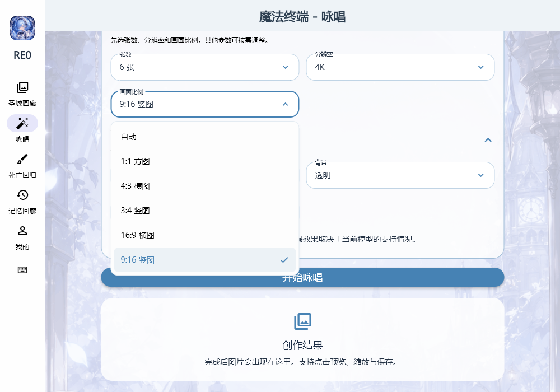Click the RE0 avatar logo
The image size is (560, 392).
coord(22,28)
